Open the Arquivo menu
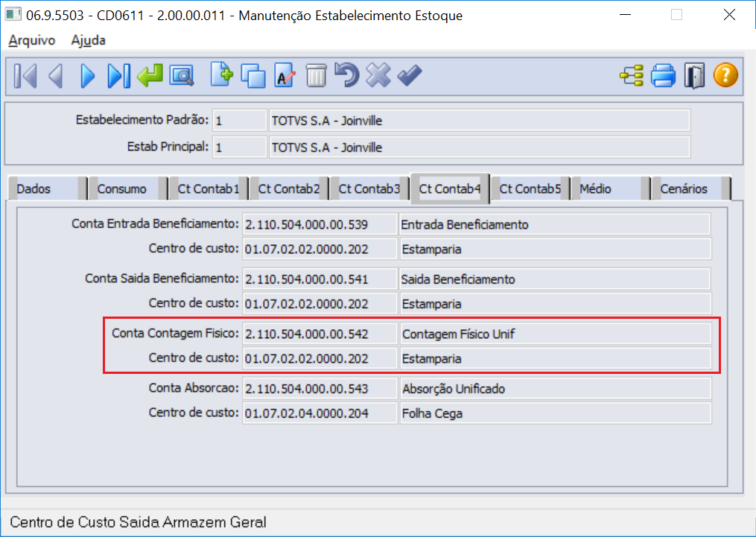This screenshot has width=756, height=537. click(x=32, y=40)
